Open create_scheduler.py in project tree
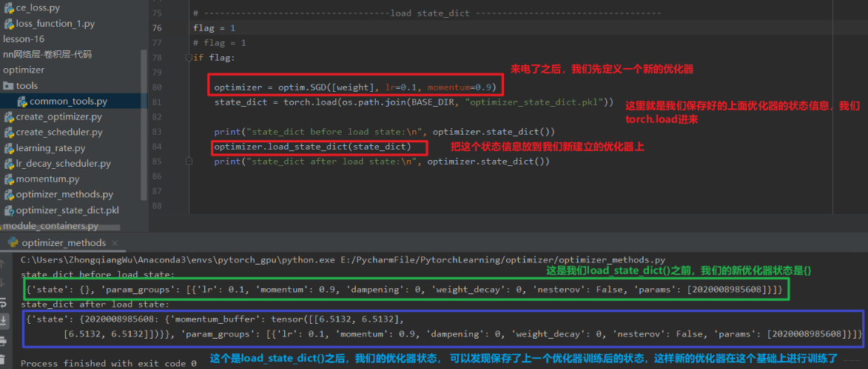The height and width of the screenshot is (369, 868). click(59, 133)
